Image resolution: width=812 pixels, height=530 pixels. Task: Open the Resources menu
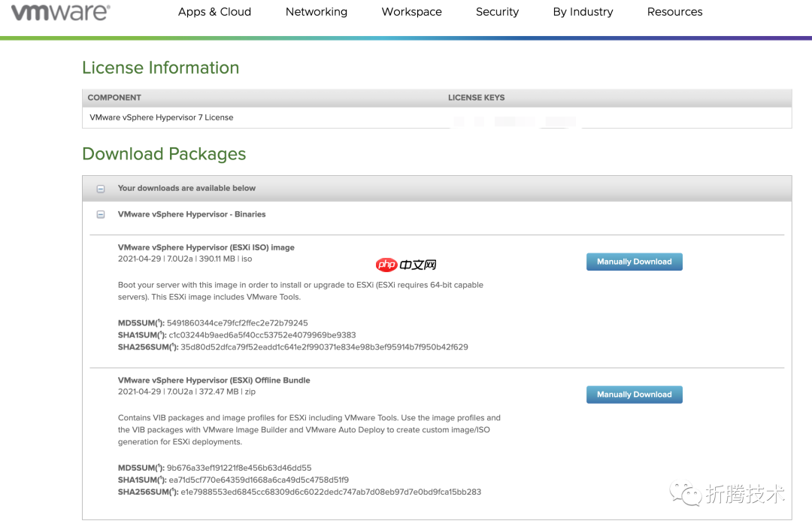(674, 12)
